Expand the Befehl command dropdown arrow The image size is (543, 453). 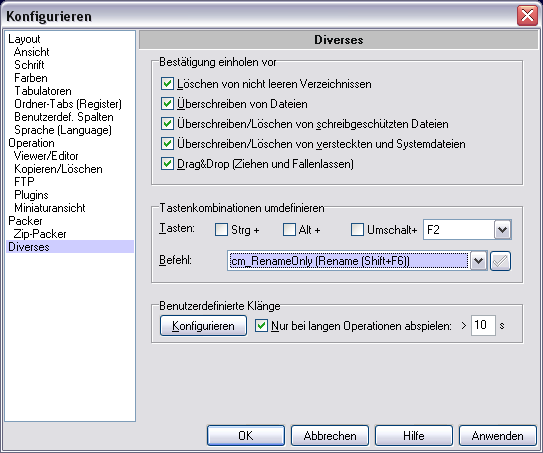[x=479, y=261]
